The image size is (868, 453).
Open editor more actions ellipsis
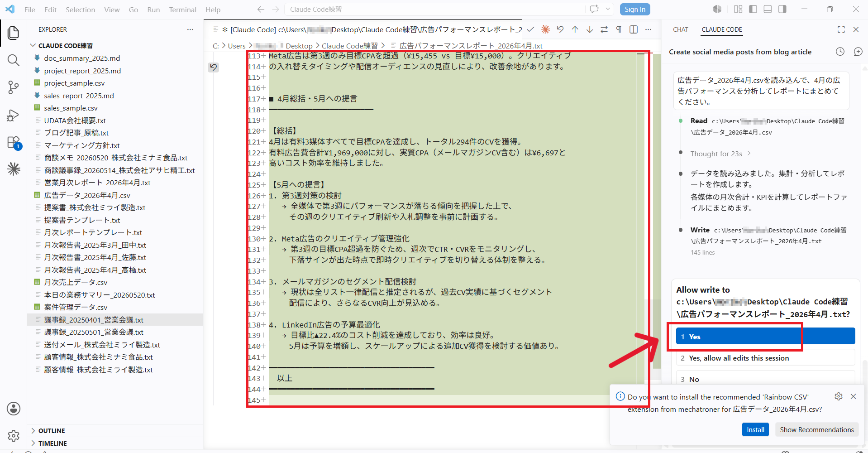pyautogui.click(x=649, y=29)
